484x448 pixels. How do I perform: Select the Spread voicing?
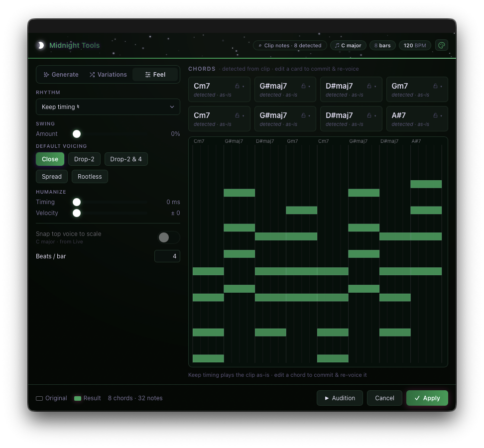pos(52,177)
